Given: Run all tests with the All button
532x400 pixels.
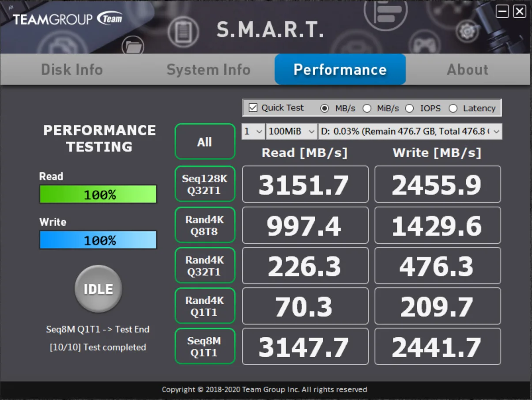Looking at the screenshot, I should pyautogui.click(x=205, y=141).
